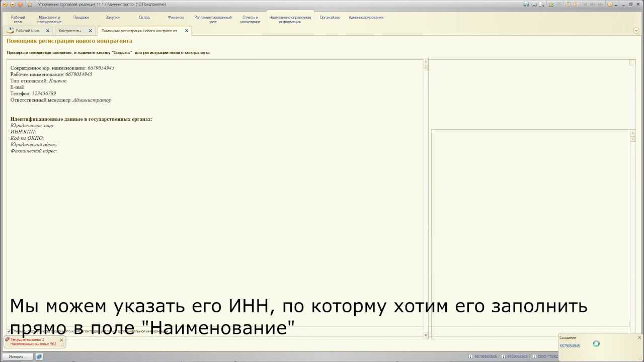The width and height of the screenshot is (644, 362).
Task: Toggle checkbox below summary near bottom left
Action: [9, 331]
